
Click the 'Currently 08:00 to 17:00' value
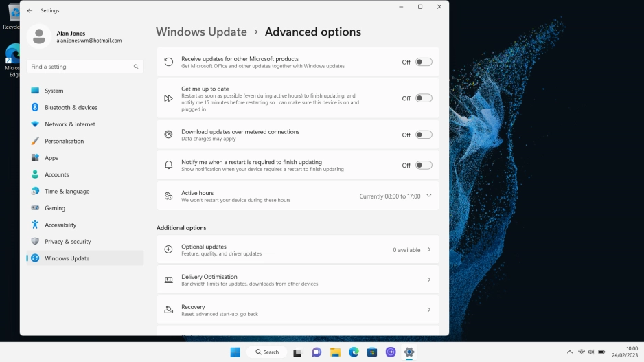(x=390, y=196)
